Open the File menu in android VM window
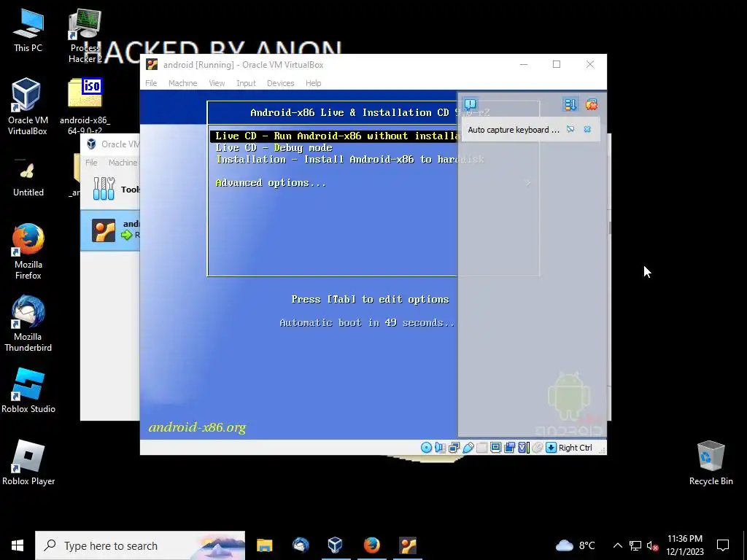This screenshot has height=560, width=747. tap(151, 83)
